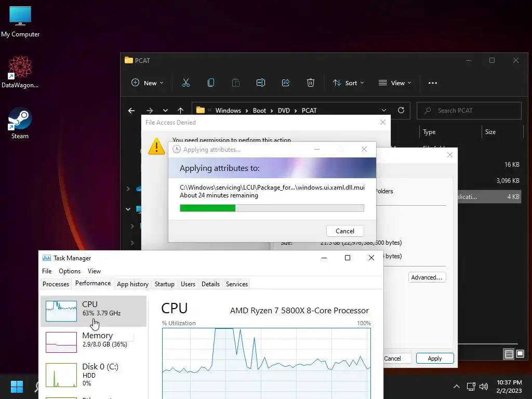Open the View menu in Task Manager
Viewport: 532px width, 399px height.
coord(95,271)
